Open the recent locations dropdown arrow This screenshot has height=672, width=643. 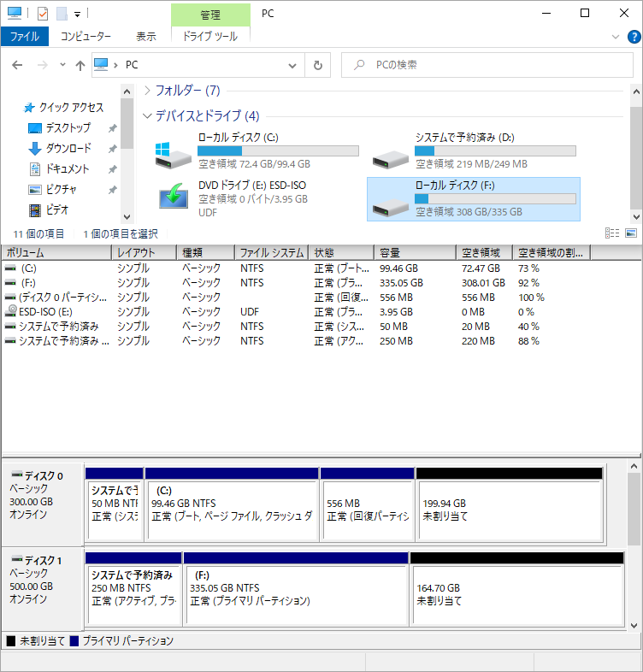click(62, 65)
